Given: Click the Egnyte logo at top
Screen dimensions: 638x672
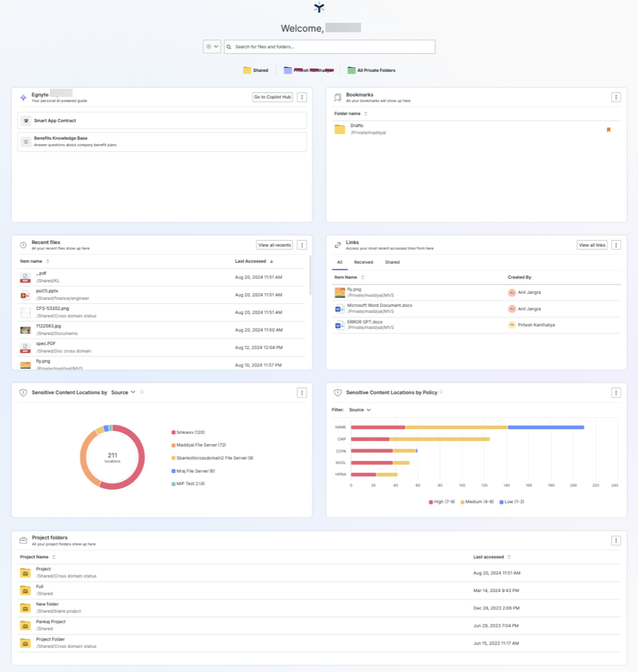Looking at the screenshot, I should point(319,8).
